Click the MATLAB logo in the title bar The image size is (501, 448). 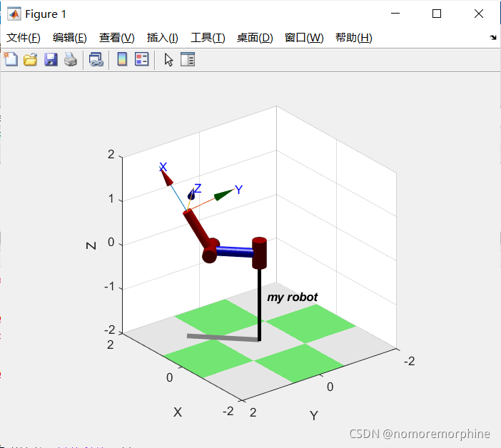coord(14,14)
